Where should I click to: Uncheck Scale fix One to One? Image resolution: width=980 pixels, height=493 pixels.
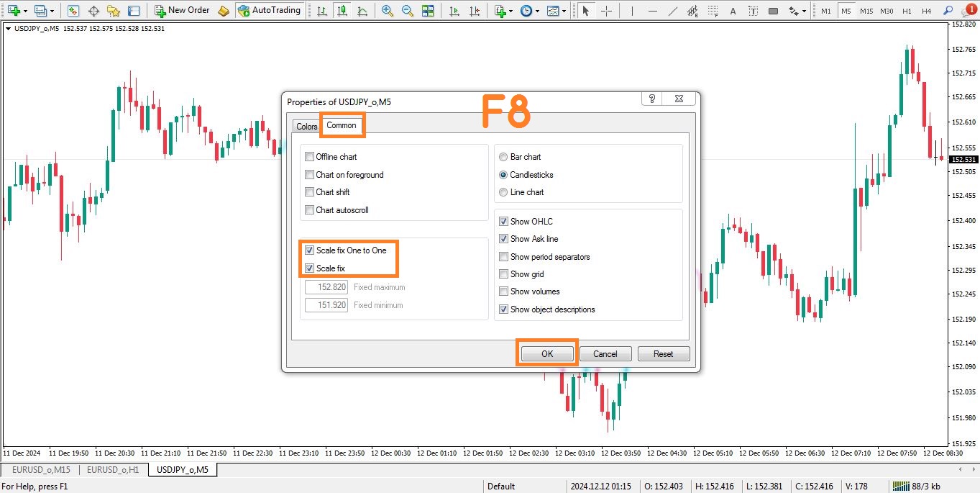point(310,250)
